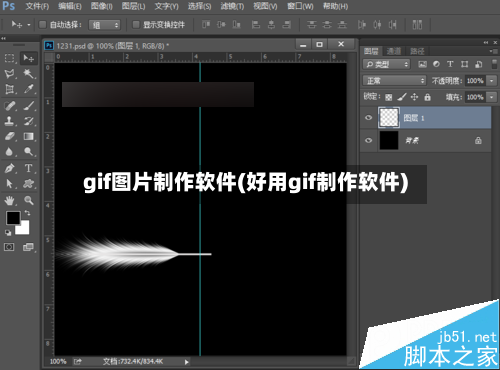Open 窗口(W) menu

pos(300,6)
